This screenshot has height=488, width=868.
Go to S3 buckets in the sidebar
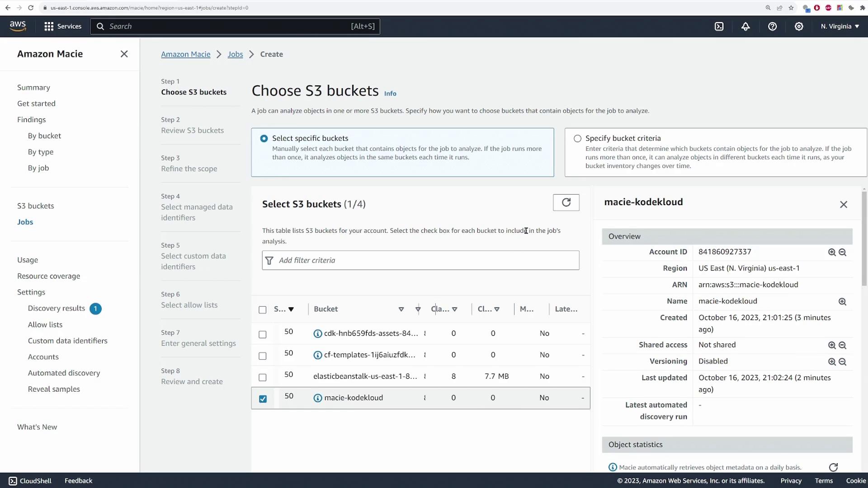point(35,206)
